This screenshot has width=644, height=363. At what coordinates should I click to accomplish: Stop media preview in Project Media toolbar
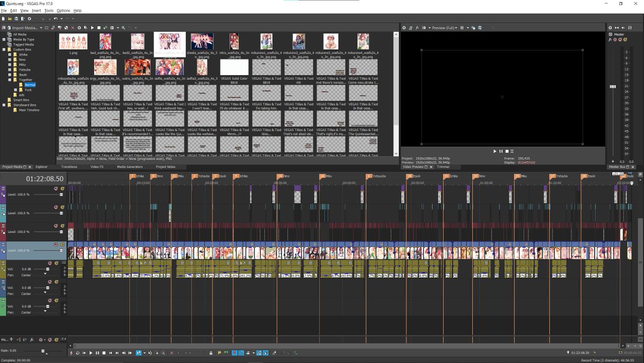pos(99,28)
